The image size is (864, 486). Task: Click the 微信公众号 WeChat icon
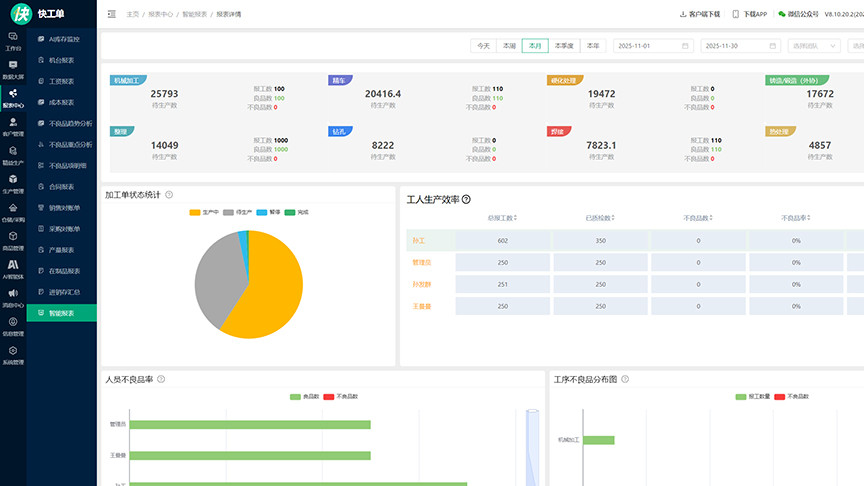point(781,14)
